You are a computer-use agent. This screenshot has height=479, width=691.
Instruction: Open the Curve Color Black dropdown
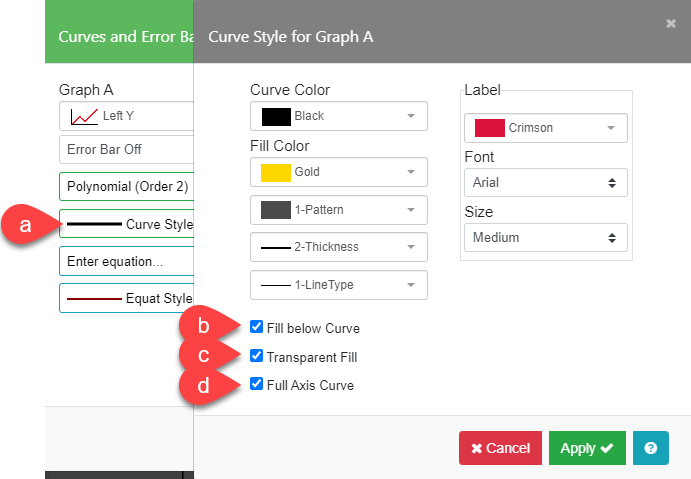338,116
